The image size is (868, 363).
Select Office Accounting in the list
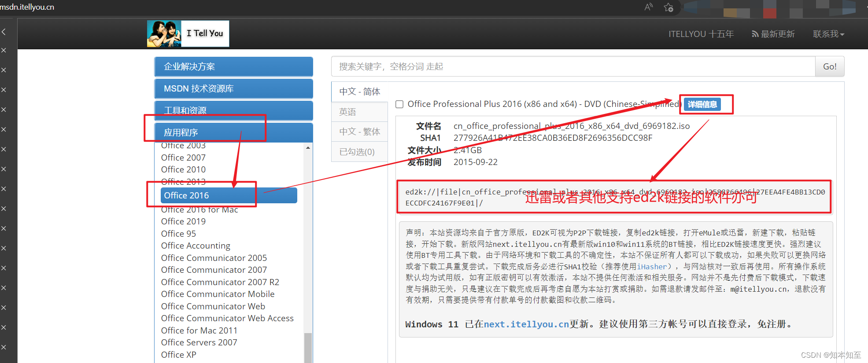tap(196, 246)
